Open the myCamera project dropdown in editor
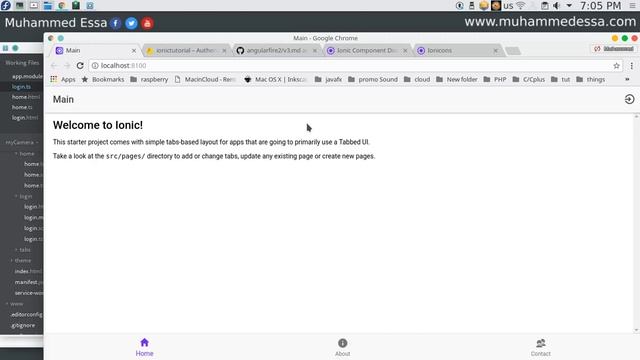The image size is (640, 360). [x=22, y=142]
